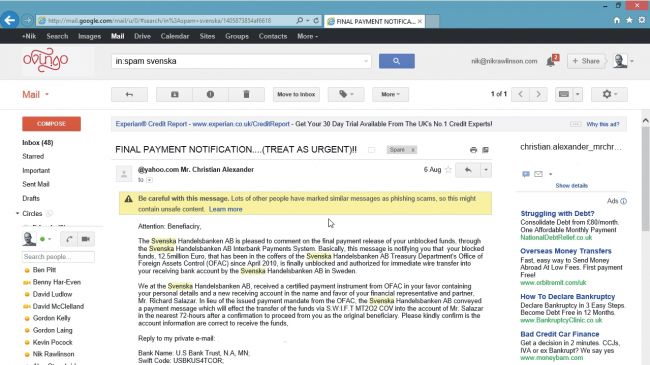The height and width of the screenshot is (365, 650).
Task: Open Inbox (48) folder
Action: click(x=38, y=143)
